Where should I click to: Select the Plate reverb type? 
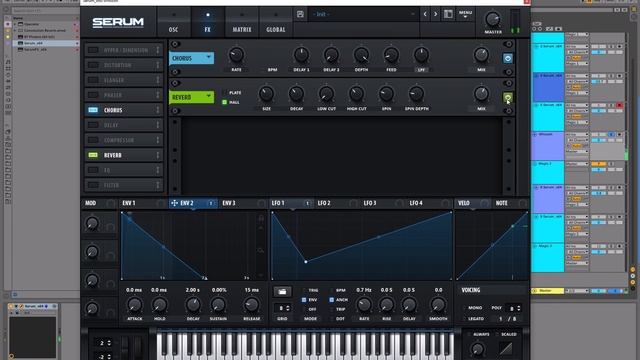[x=224, y=93]
